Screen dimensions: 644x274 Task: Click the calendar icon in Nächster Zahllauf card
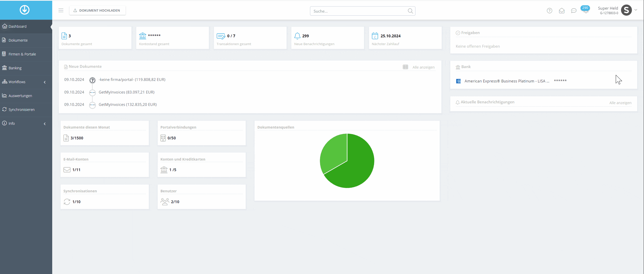pyautogui.click(x=375, y=36)
